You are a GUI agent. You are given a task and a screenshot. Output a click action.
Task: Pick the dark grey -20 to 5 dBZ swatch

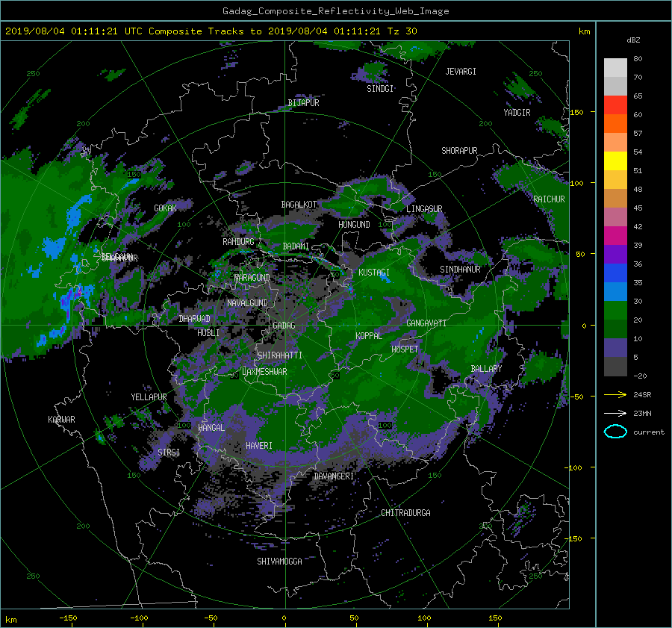pos(615,367)
